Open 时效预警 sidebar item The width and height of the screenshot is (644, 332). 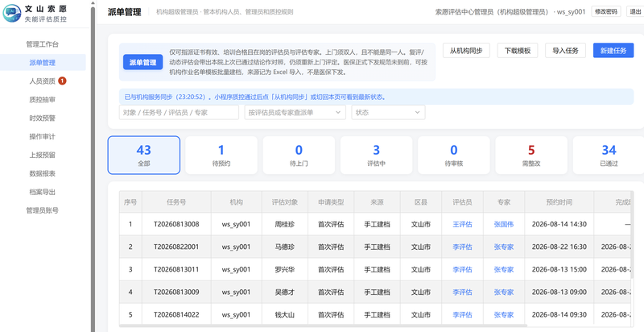click(43, 118)
